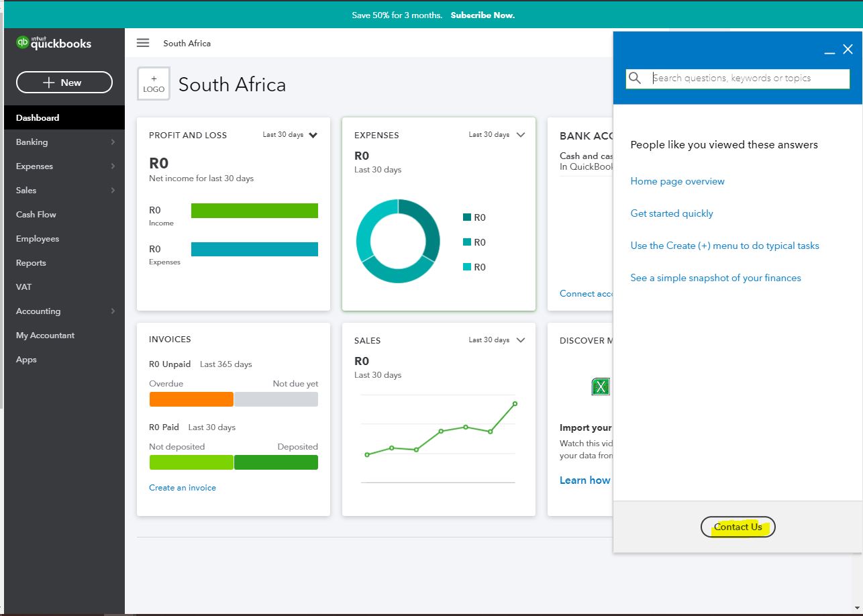863x616 pixels.
Task: Click the Connect accounts link
Action: (x=587, y=293)
